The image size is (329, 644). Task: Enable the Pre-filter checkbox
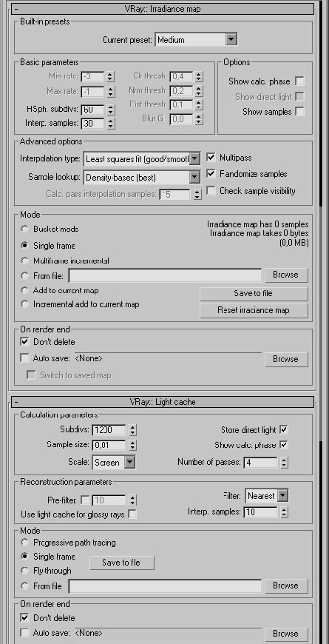(85, 500)
